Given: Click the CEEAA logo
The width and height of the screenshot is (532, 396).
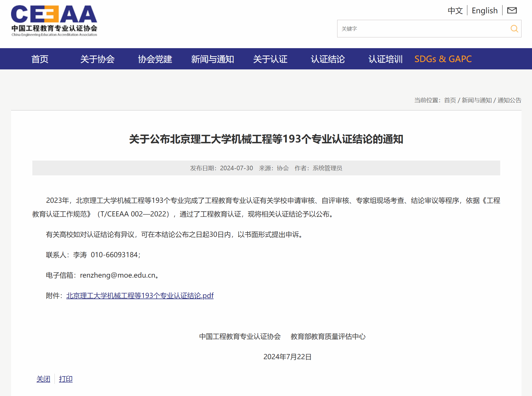Looking at the screenshot, I should coord(54,21).
